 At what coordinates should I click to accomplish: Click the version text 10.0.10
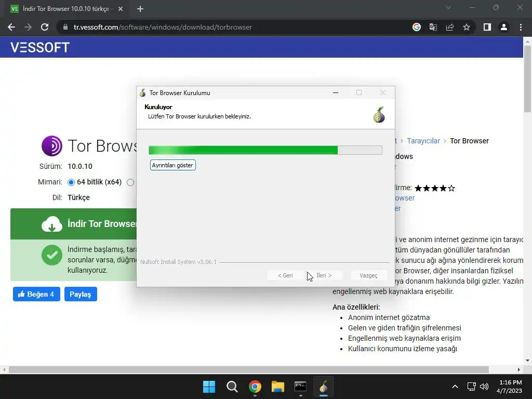tap(79, 167)
